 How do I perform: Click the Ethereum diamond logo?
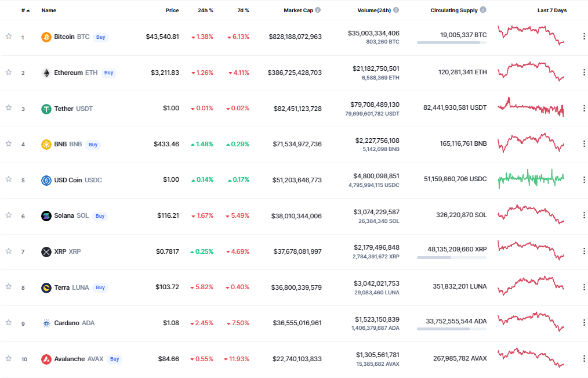point(46,73)
